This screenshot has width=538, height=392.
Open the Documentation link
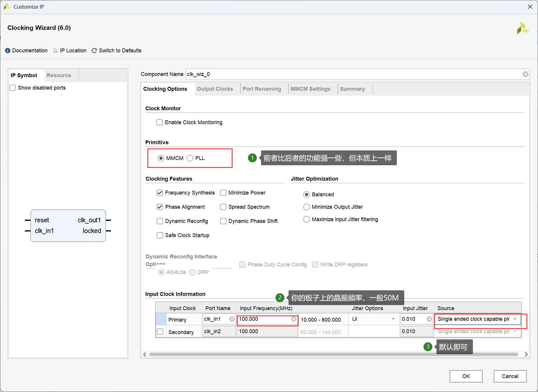tap(30, 51)
